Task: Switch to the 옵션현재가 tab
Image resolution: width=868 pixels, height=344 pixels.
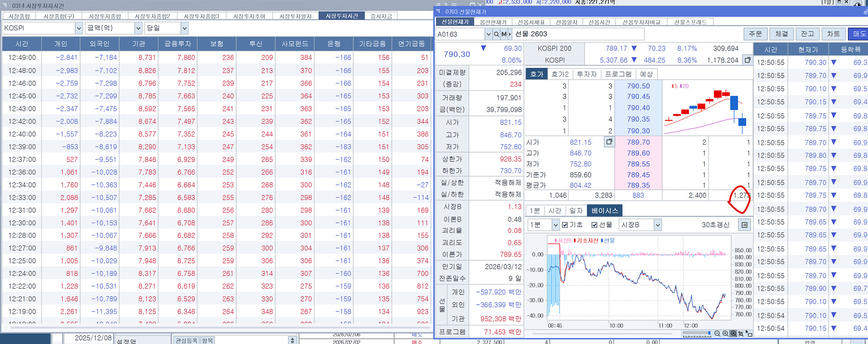Action: (x=493, y=22)
